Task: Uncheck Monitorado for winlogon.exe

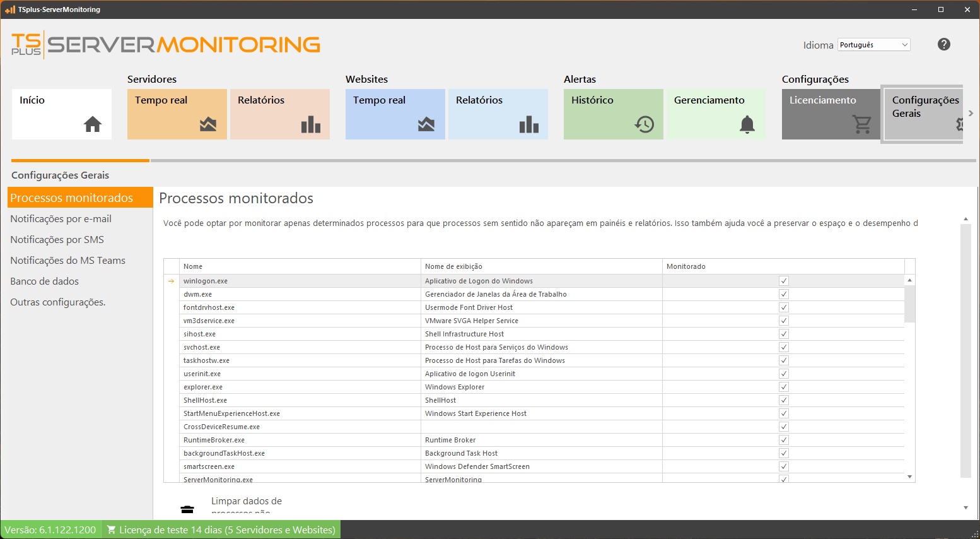Action: point(783,281)
